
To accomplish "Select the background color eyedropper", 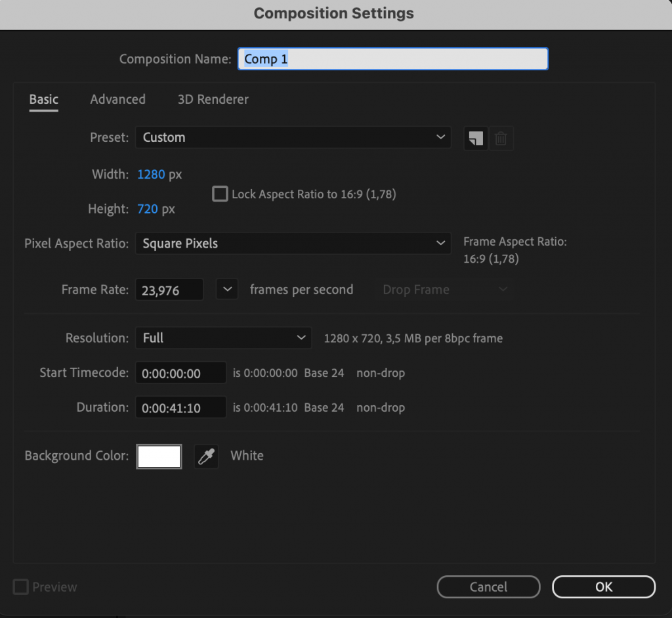I will (x=206, y=456).
